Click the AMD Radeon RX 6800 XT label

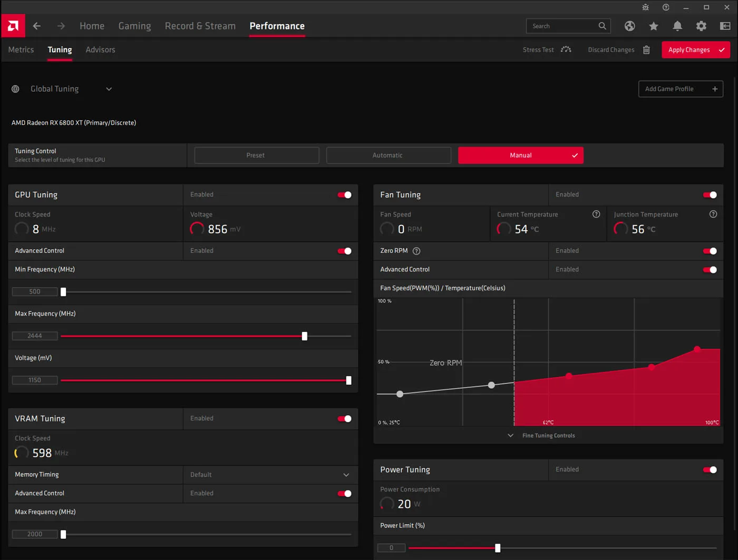74,123
